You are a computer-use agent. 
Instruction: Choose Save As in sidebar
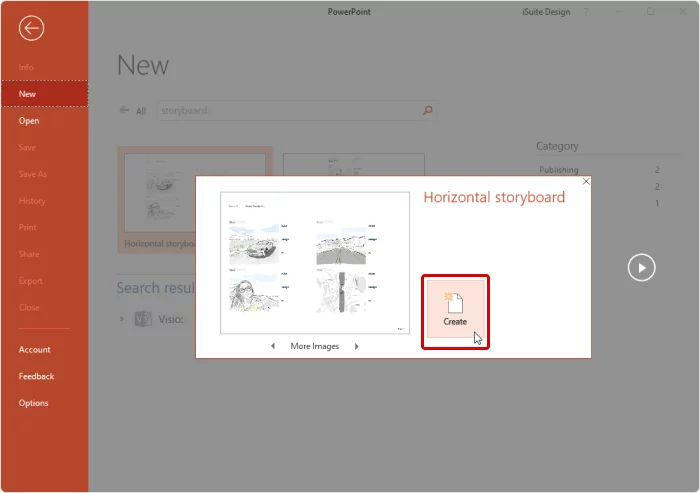(x=33, y=174)
